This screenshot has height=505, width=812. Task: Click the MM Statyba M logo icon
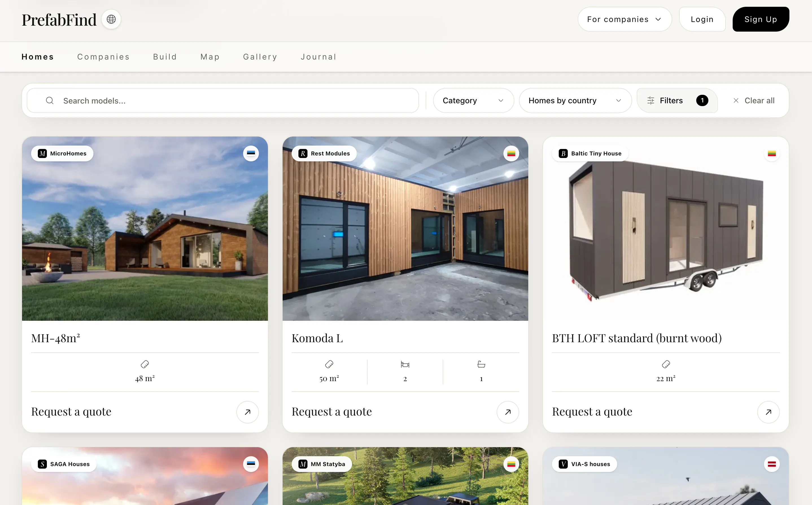point(303,464)
